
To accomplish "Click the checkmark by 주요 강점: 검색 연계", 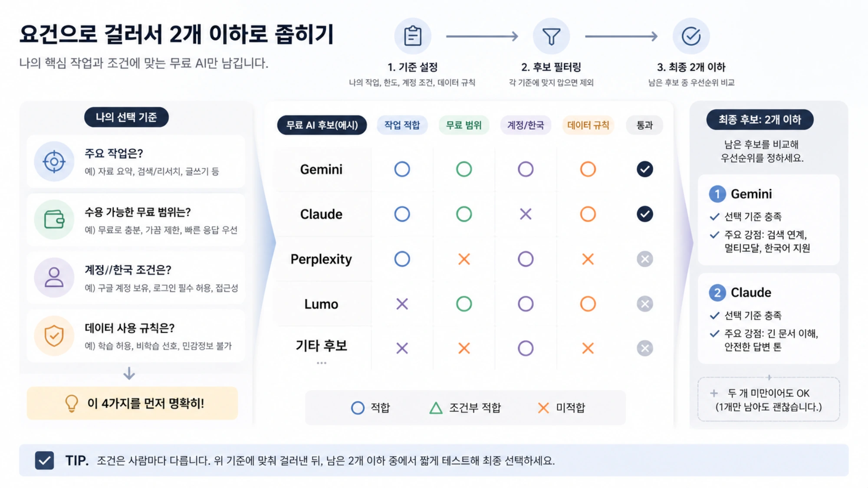I will pyautogui.click(x=714, y=235).
